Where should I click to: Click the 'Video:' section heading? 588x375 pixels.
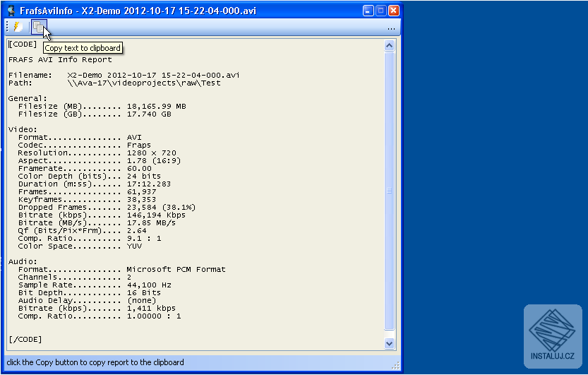click(23, 129)
